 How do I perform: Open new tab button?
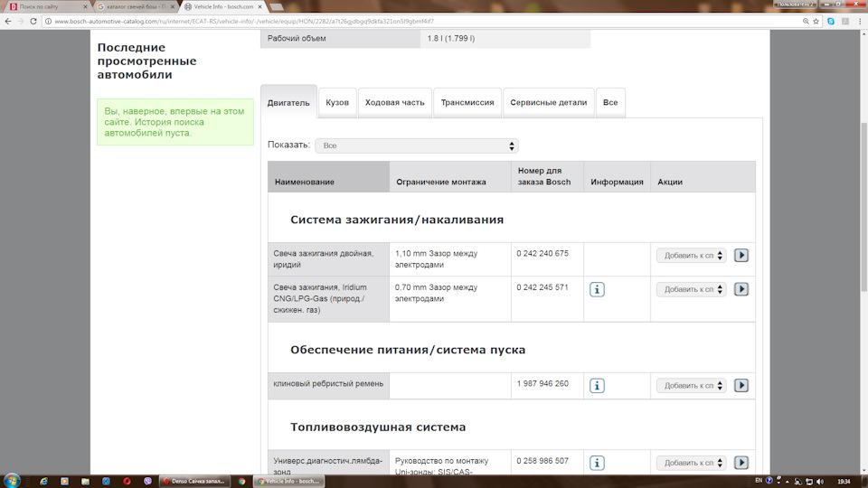[x=277, y=6]
